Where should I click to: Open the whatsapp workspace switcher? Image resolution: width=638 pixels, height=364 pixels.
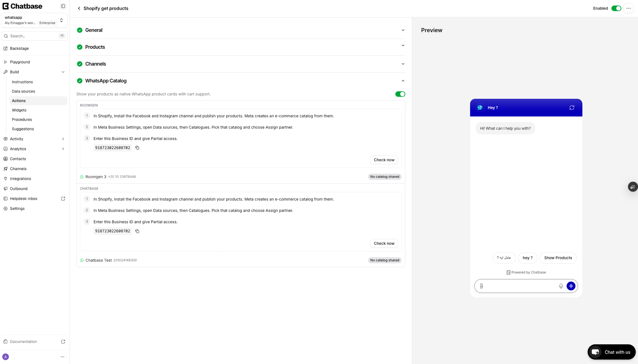tap(34, 20)
